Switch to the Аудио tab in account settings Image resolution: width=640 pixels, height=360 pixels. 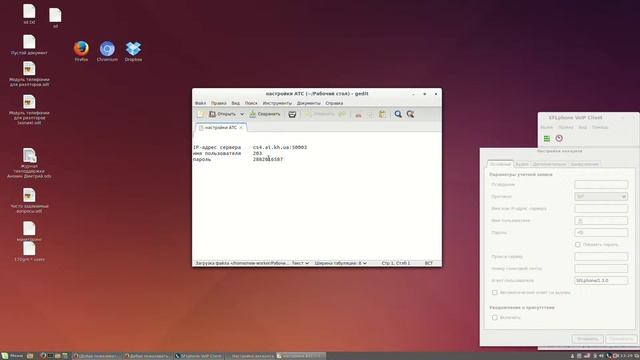(522, 164)
